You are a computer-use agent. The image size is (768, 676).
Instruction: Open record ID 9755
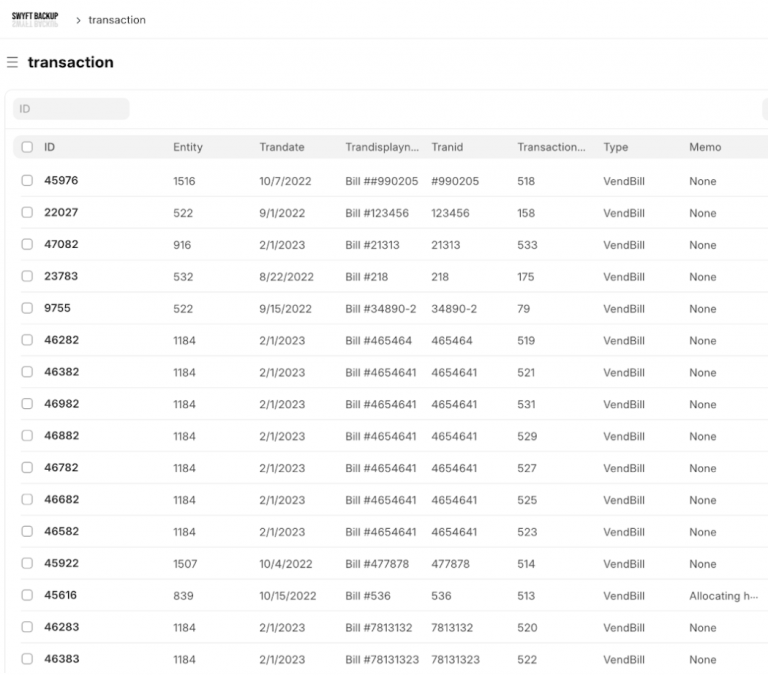coord(57,308)
